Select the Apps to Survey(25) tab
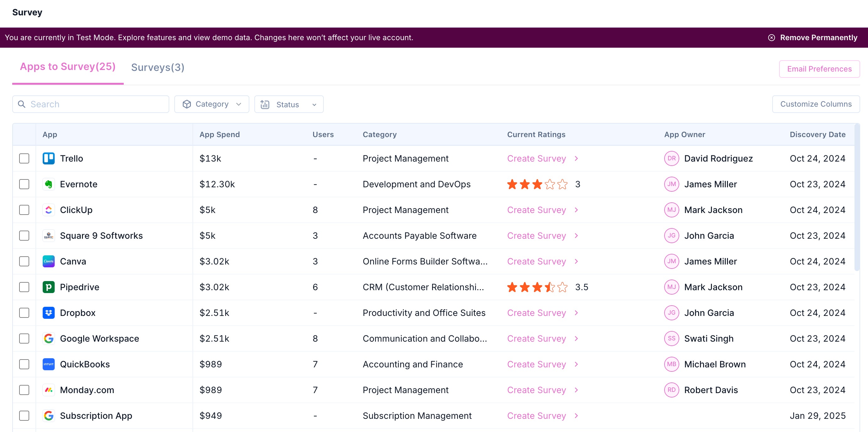 [x=68, y=67]
